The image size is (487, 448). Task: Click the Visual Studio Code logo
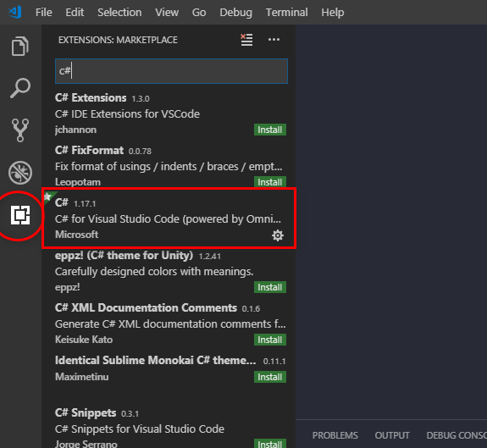click(15, 12)
